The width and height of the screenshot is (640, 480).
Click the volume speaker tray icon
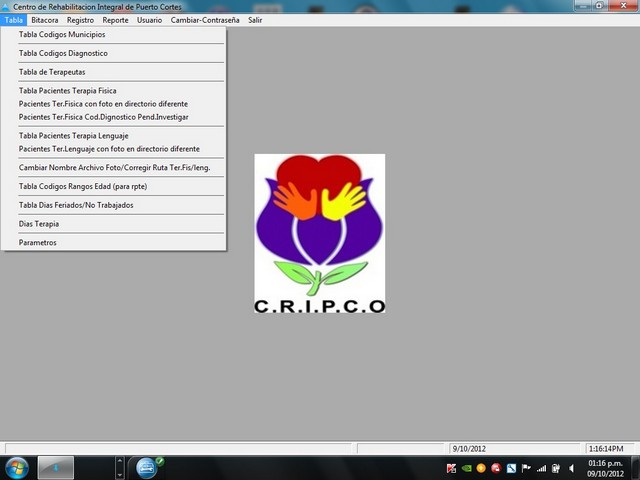click(x=571, y=468)
